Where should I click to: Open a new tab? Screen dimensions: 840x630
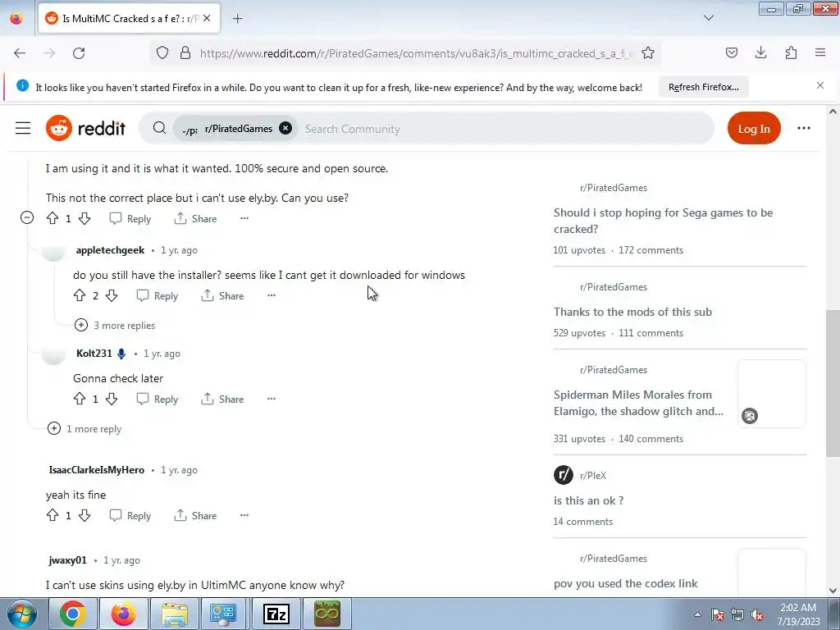coord(237,19)
